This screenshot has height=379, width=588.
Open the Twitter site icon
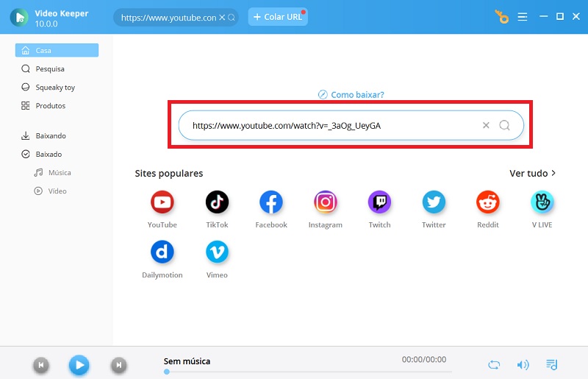point(434,202)
